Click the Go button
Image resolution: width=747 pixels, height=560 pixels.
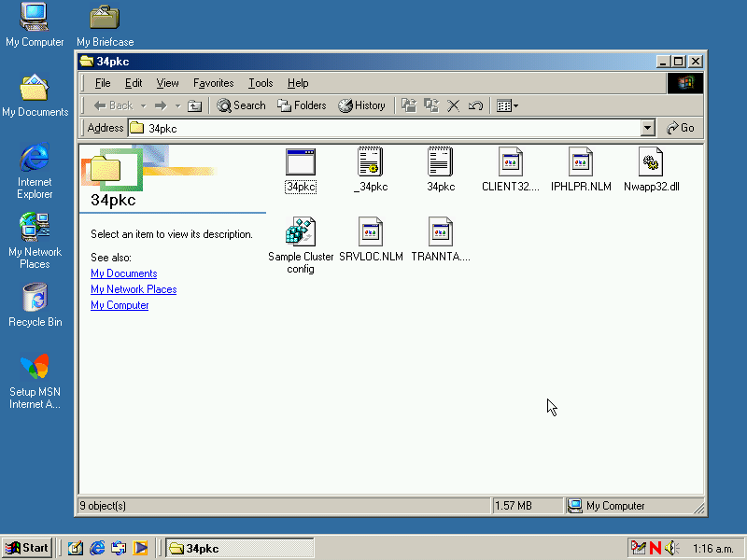681,128
